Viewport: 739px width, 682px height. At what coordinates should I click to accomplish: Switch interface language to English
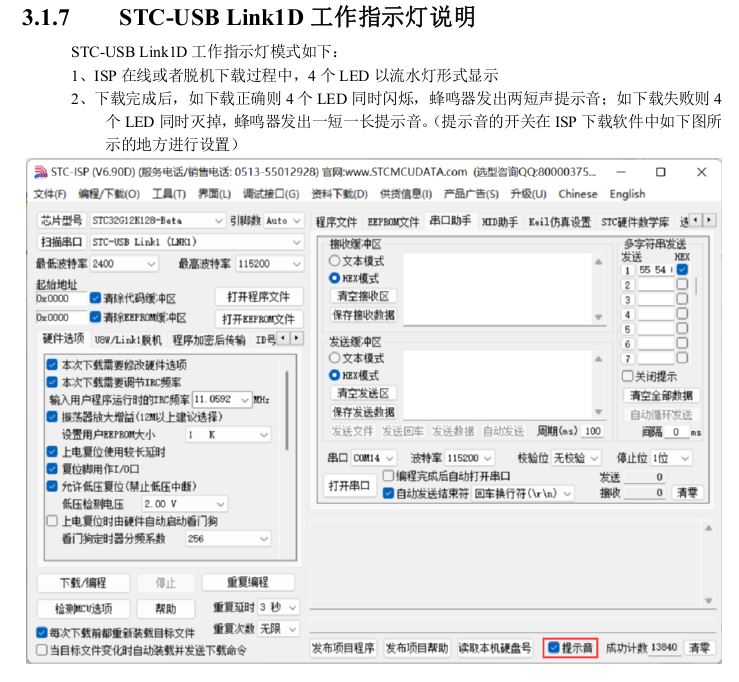(x=627, y=194)
